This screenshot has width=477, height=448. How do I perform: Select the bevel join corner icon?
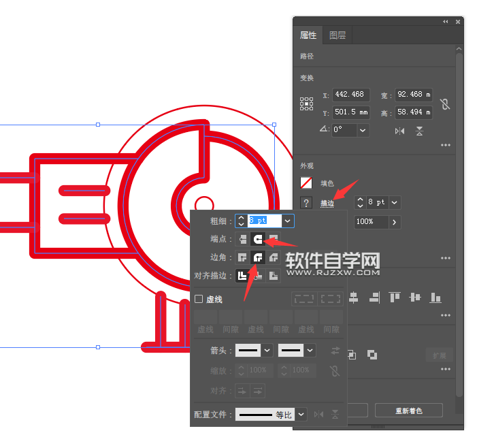273,258
